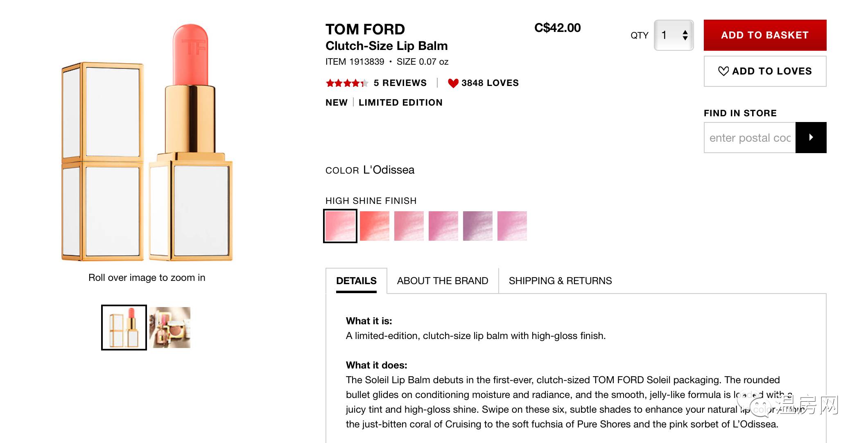Choose the third soft pink swatch
Screen dimensions: 868x443
tap(409, 226)
